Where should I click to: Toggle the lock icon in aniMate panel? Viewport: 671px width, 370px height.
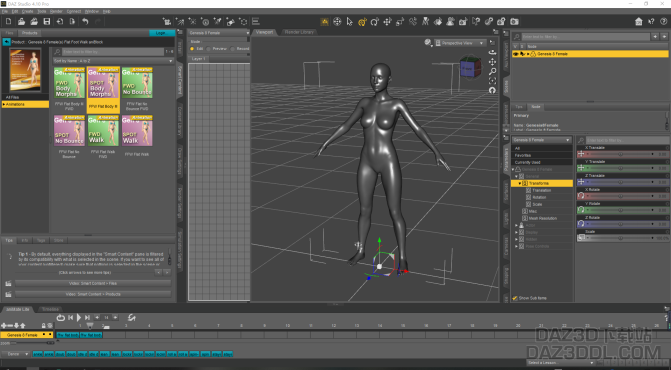click(x=43, y=326)
